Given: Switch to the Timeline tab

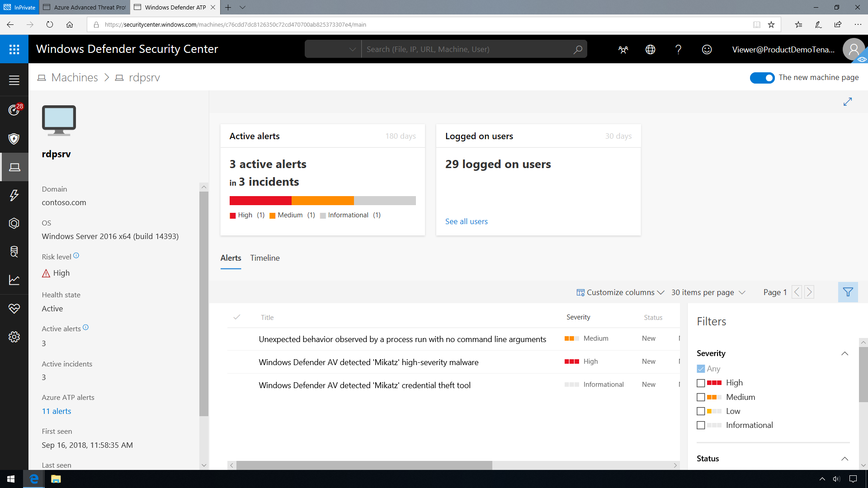Looking at the screenshot, I should tap(264, 258).
